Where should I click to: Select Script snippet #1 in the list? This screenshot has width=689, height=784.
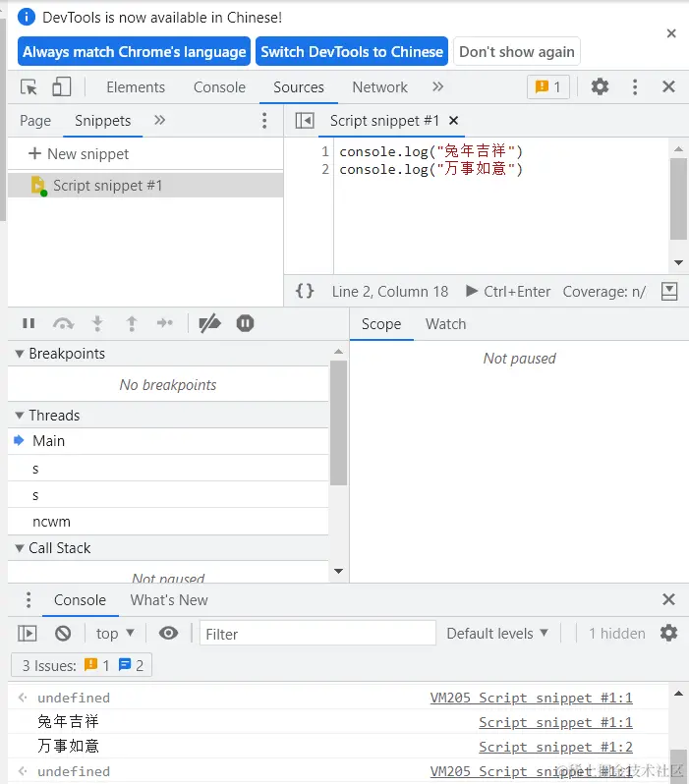coord(145,186)
